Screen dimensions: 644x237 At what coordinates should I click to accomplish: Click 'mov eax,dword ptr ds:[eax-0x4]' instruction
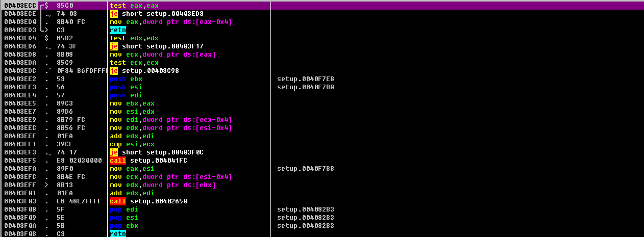click(171, 22)
